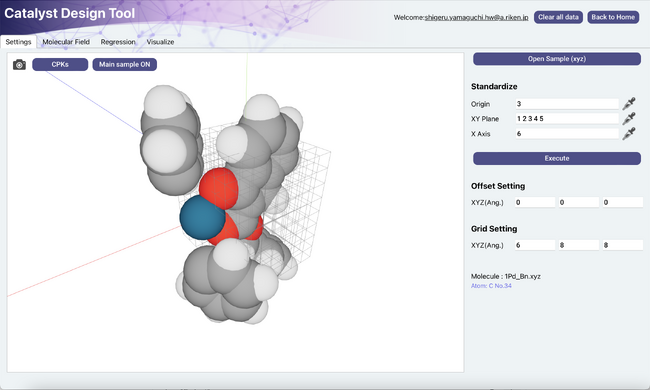Switch to the Regression tab
This screenshot has height=391, width=650.
(118, 42)
